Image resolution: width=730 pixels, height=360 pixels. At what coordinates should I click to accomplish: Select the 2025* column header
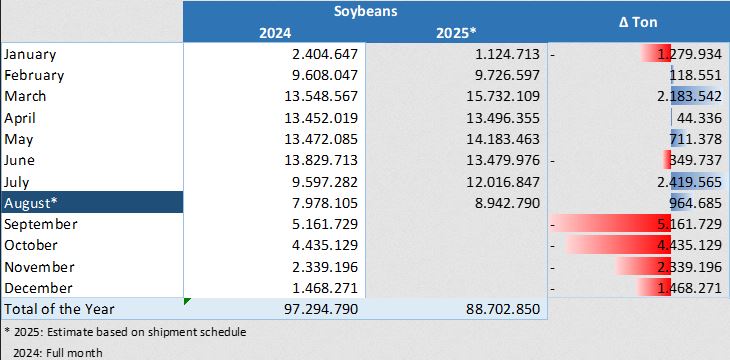click(x=457, y=33)
